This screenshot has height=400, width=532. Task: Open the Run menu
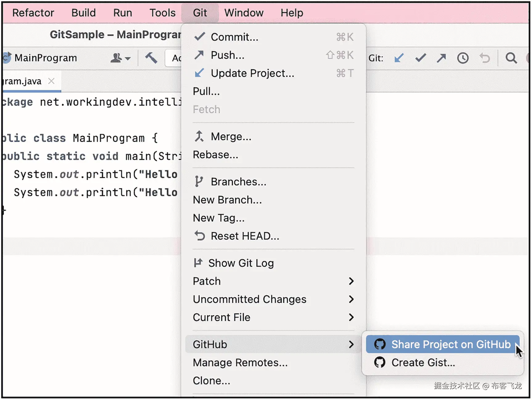(123, 13)
